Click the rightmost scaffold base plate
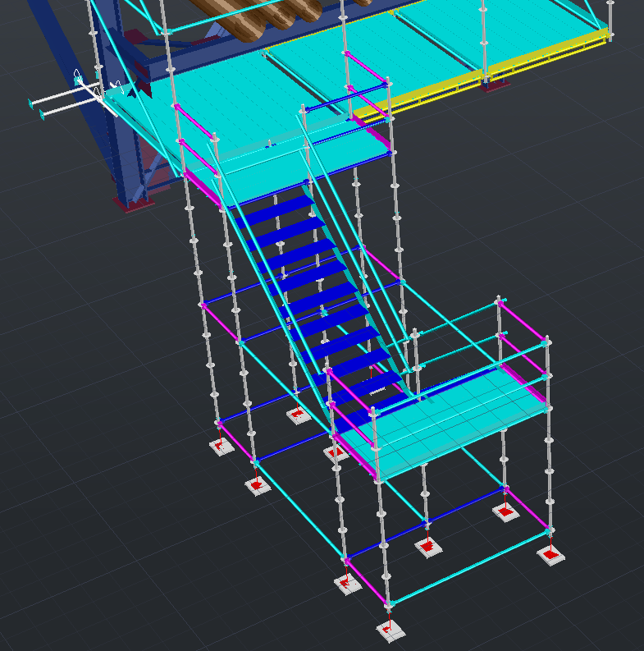 point(552,556)
